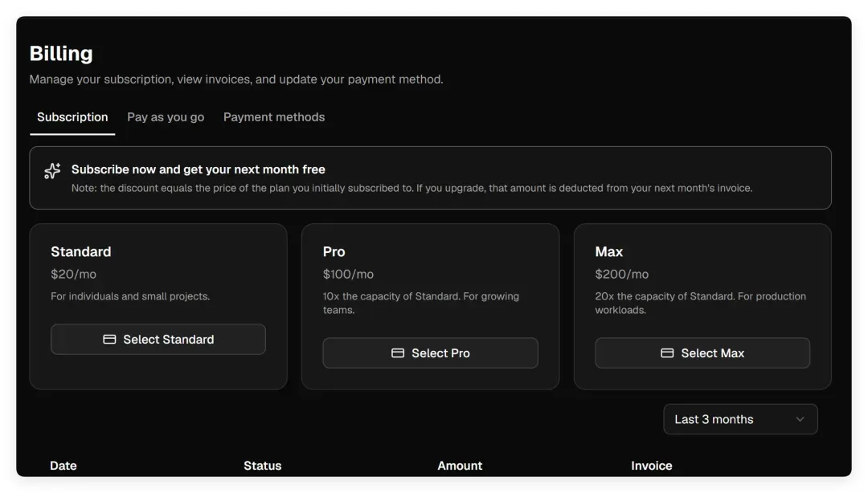
Task: Open the Payment methods tab
Action: point(274,117)
